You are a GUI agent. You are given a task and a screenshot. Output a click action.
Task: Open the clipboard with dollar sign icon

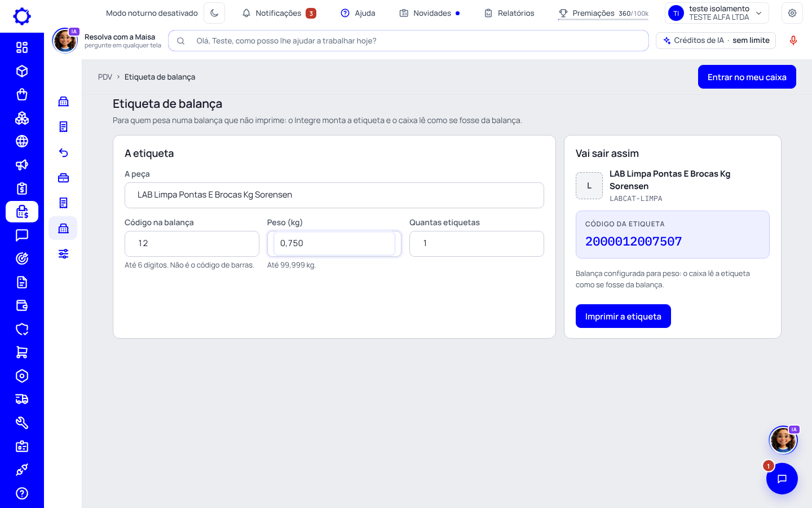coord(22,189)
